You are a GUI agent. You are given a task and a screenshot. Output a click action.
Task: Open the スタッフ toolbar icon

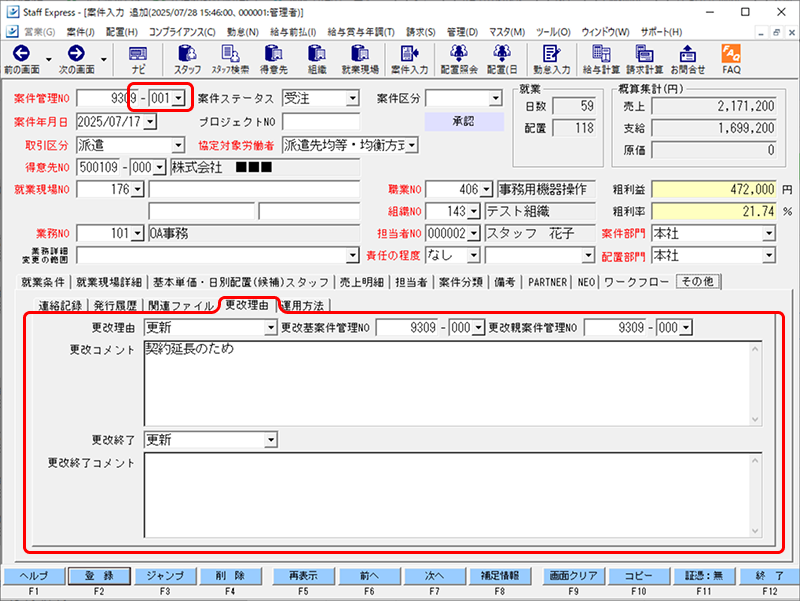coord(187,60)
